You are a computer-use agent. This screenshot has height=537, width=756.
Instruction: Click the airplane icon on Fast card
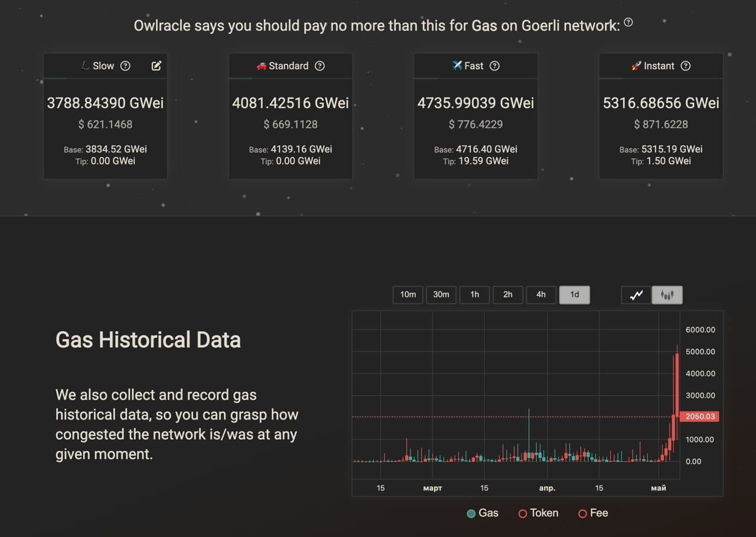tap(457, 66)
